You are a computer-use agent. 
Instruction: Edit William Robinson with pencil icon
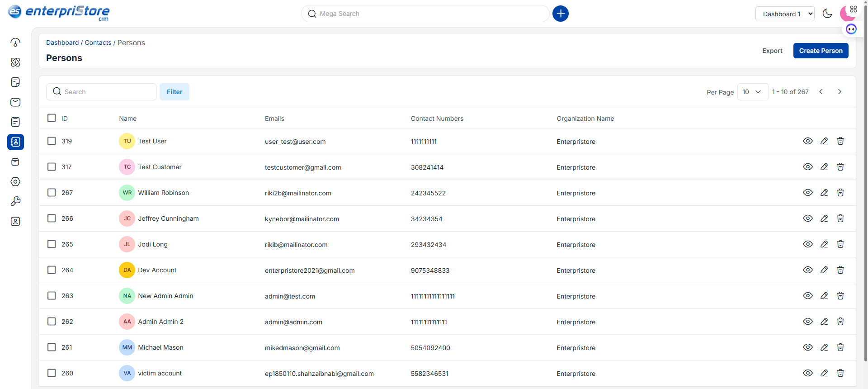(x=824, y=193)
